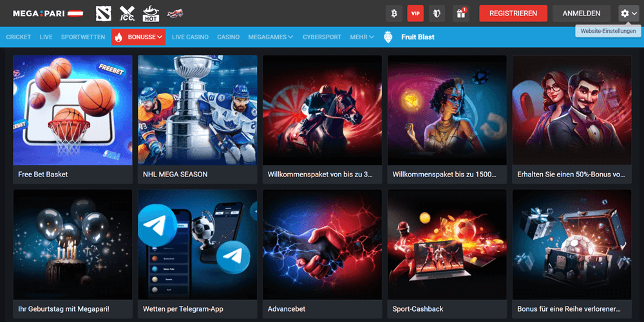This screenshot has height=322, width=644.
Task: Expand the MEHR dropdown menu
Action: (x=362, y=37)
